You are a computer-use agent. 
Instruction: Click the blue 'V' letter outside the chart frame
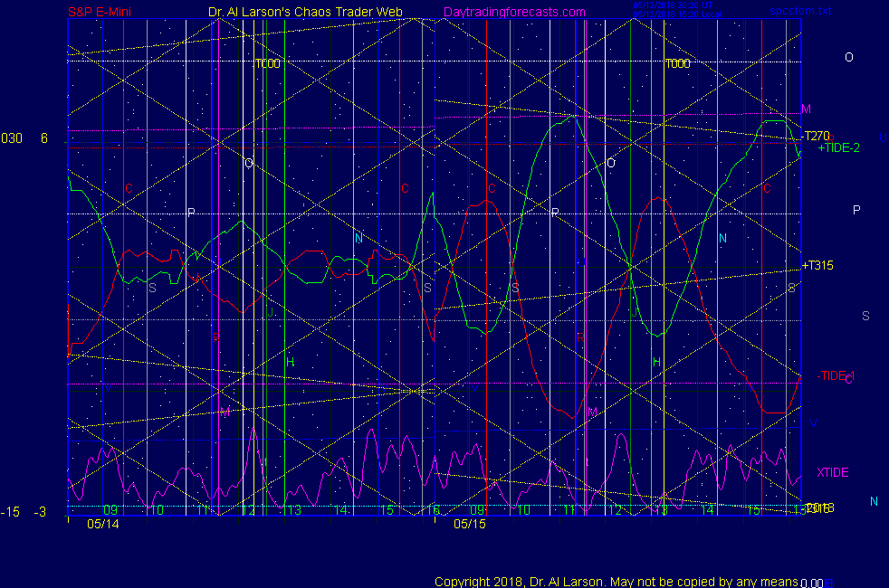814,423
